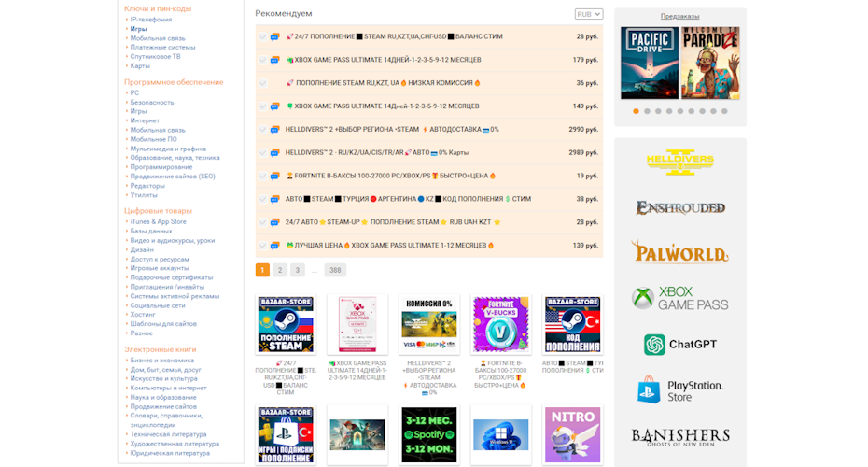Open Электронные книги section heading

160,349
